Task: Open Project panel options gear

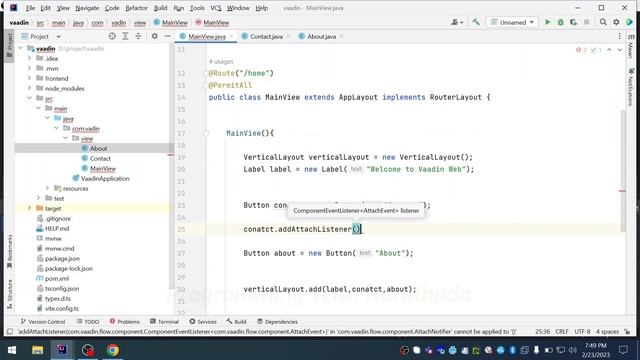Action: [154, 36]
